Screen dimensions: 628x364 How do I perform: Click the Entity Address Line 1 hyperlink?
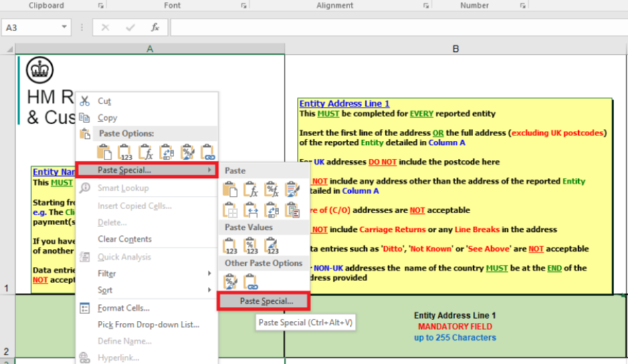[x=344, y=104]
